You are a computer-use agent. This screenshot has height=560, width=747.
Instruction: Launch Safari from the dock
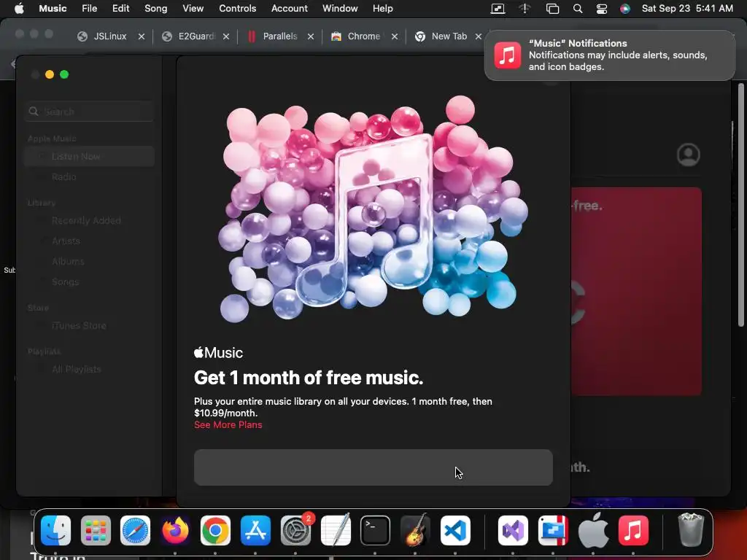[x=135, y=530]
